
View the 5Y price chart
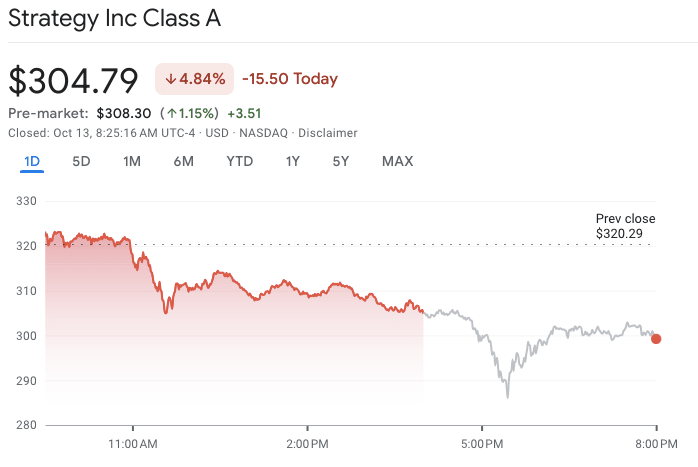coord(341,162)
